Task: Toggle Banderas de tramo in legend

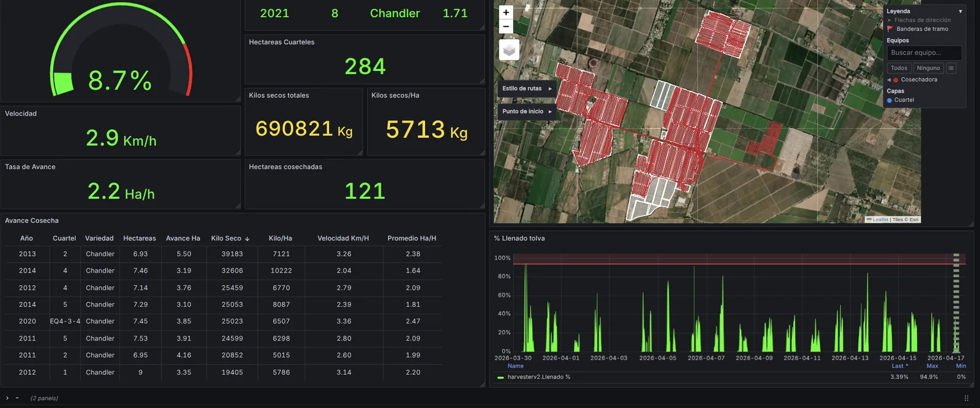Action: pos(918,29)
